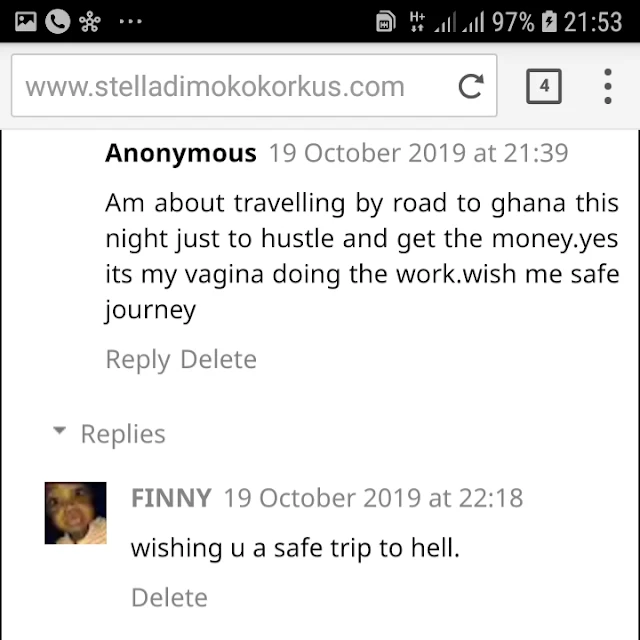The image size is (640, 640).
Task: Tap the H+ mobile data indicator
Action: (417, 21)
